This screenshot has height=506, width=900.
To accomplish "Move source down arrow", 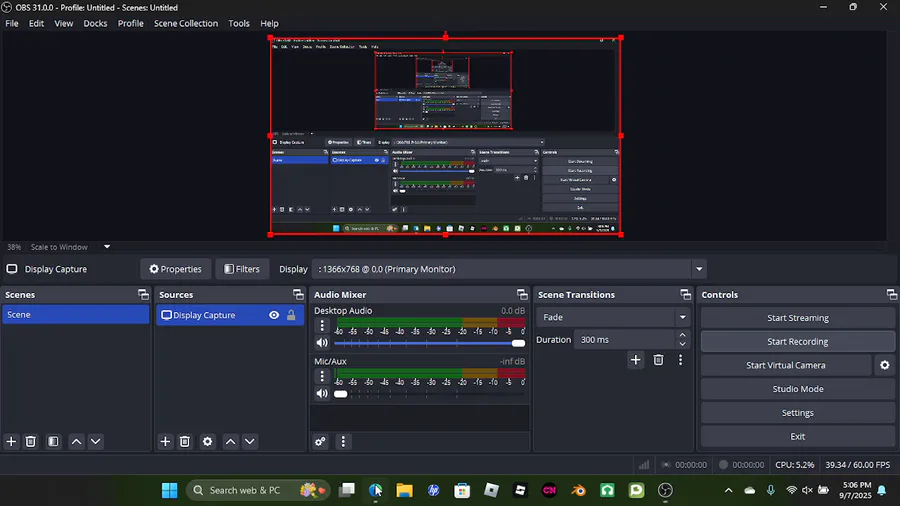I will 250,441.
